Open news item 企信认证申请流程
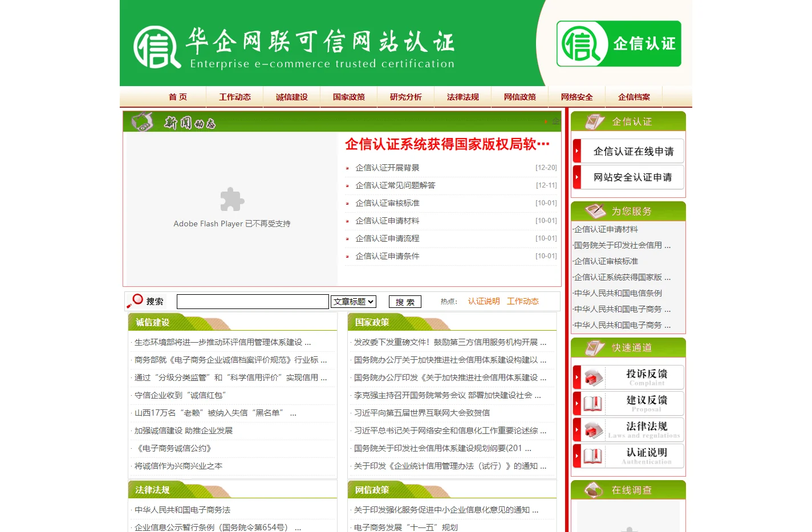812x532 pixels. click(x=387, y=238)
